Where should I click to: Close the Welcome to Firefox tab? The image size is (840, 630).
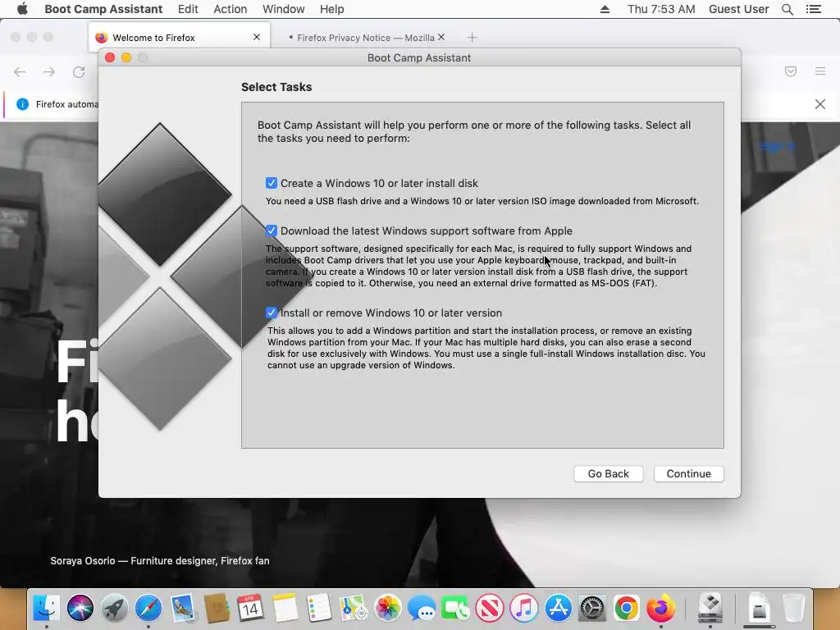[x=257, y=37]
